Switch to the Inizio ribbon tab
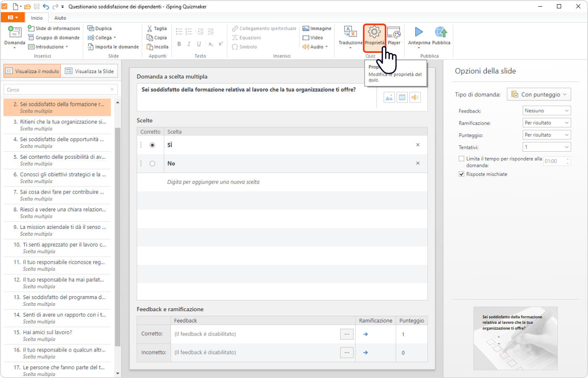The height and width of the screenshot is (378, 588). coord(37,18)
